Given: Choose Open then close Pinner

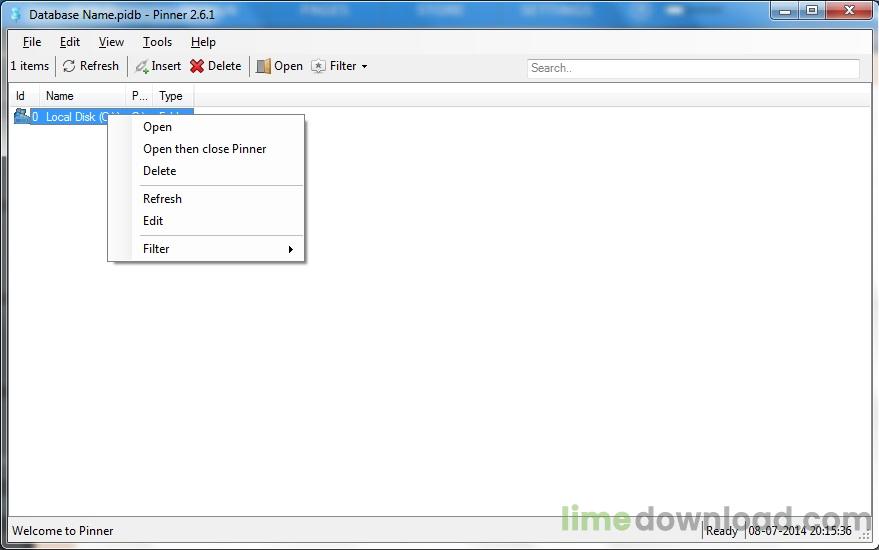Looking at the screenshot, I should [206, 149].
